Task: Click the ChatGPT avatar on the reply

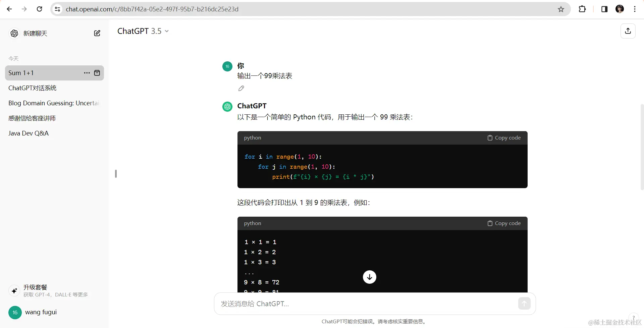Action: (x=227, y=107)
